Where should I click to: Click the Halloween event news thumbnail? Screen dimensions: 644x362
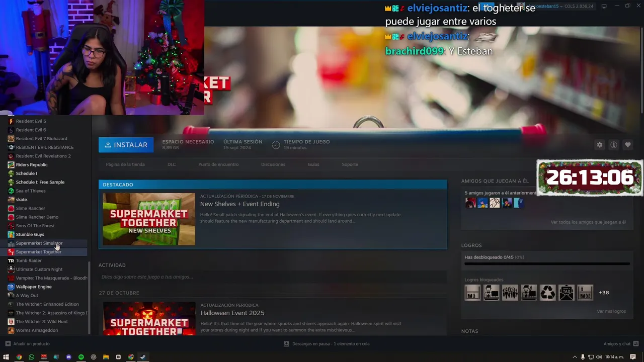pyautogui.click(x=149, y=319)
